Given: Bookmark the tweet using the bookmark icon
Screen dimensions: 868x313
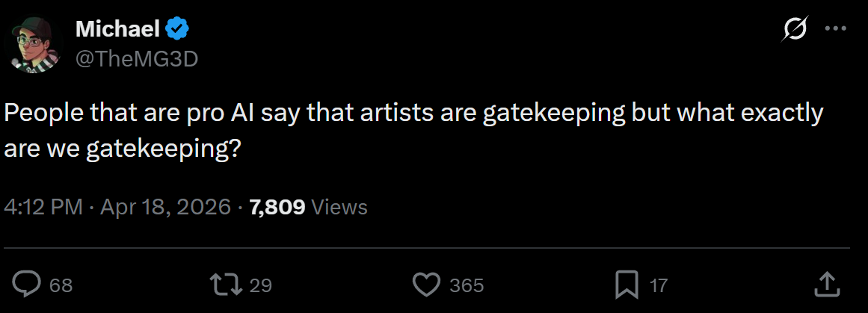Looking at the screenshot, I should [x=626, y=284].
